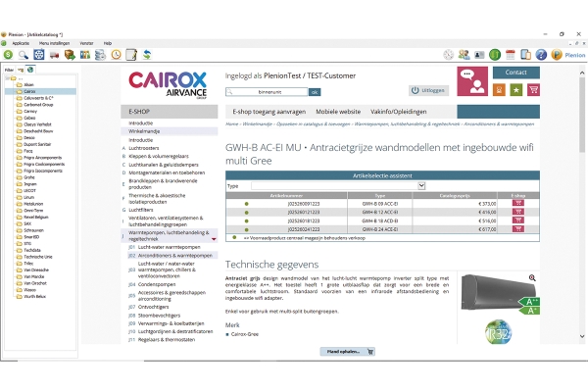
Task: Click the bar chart toolbar icon
Action: coord(85,55)
